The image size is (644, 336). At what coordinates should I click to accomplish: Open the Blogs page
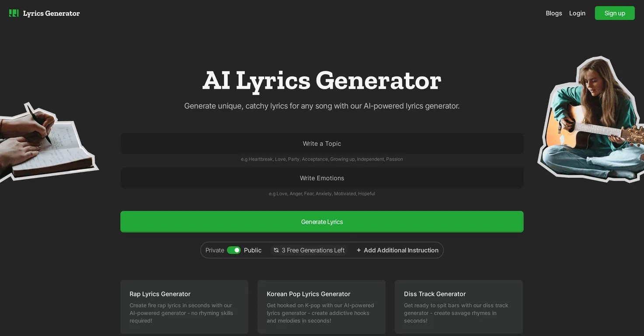point(554,13)
